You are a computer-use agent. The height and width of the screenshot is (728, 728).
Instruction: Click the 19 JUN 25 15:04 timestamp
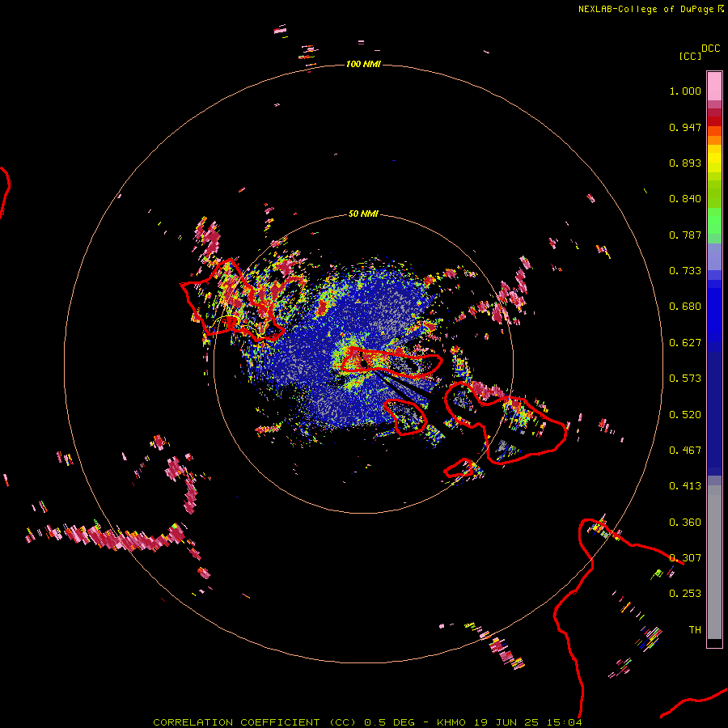pyautogui.click(x=528, y=722)
